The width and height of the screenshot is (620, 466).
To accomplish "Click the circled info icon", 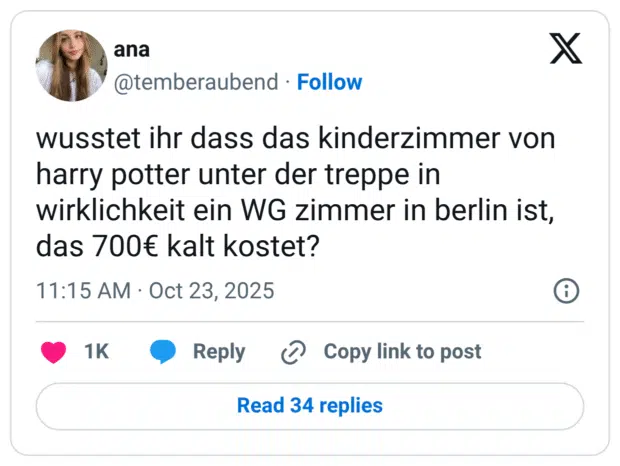I will [566, 291].
